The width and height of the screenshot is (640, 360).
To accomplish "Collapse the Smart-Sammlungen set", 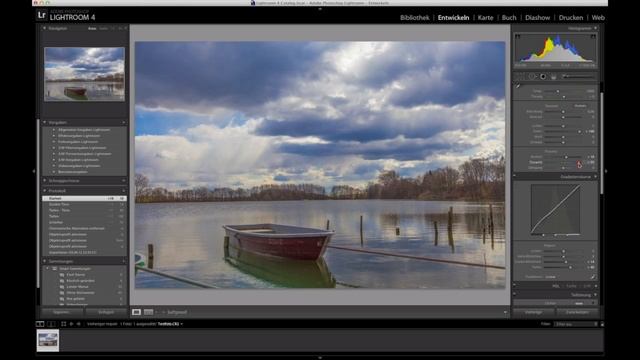I will [x=48, y=269].
